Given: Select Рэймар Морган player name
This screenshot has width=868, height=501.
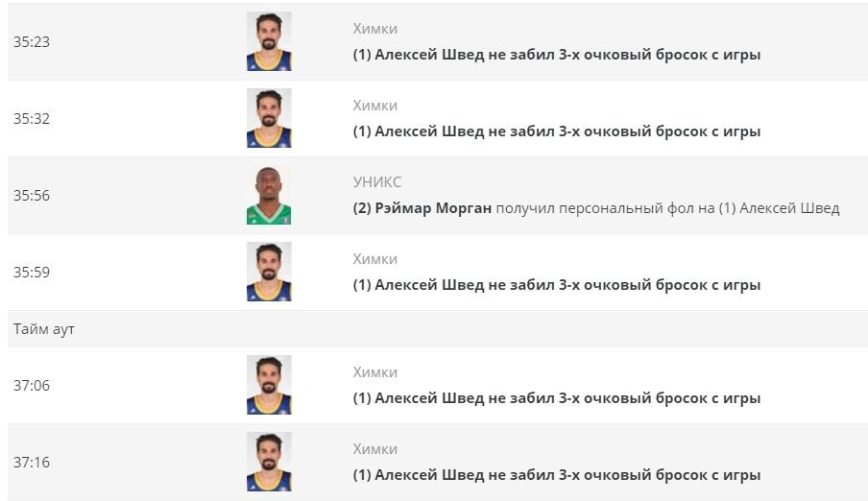Looking at the screenshot, I should pos(433,208).
